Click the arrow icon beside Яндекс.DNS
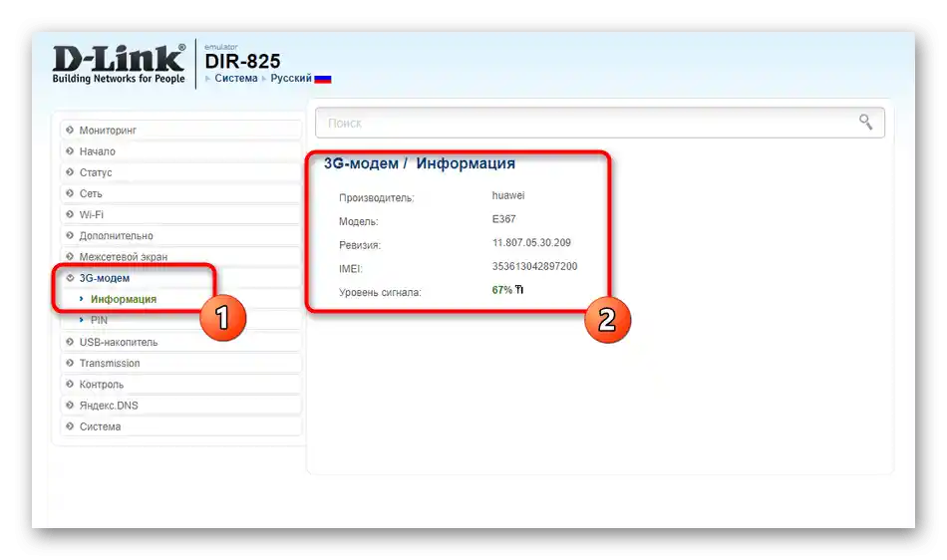 click(70, 405)
